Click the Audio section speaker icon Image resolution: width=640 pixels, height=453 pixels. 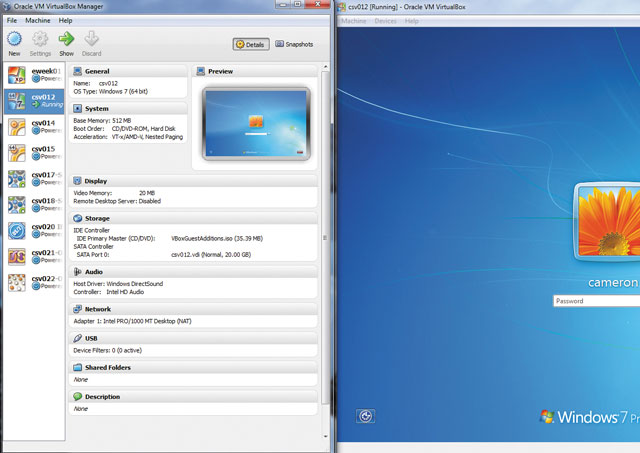pyautogui.click(x=78, y=272)
